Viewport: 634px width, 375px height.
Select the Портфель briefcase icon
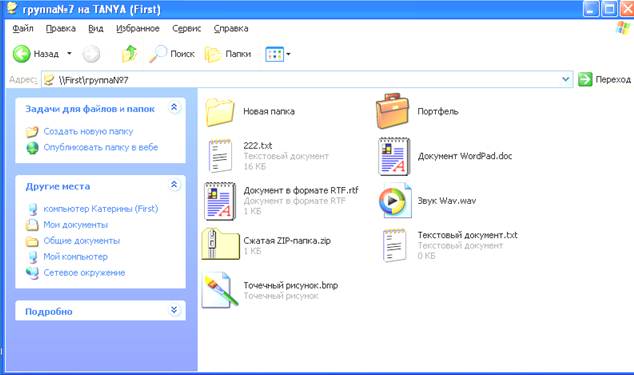point(392,111)
